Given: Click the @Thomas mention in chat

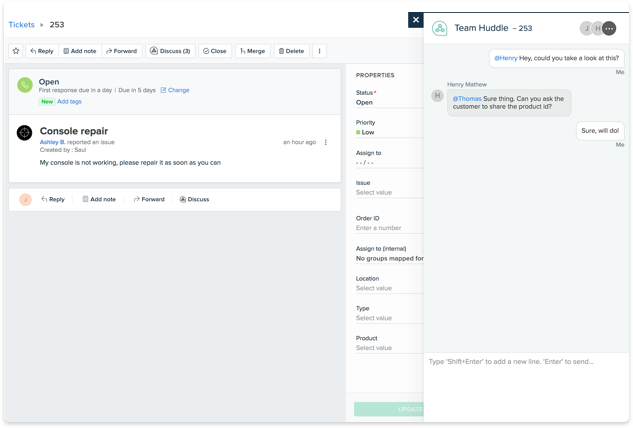Looking at the screenshot, I should tap(467, 99).
